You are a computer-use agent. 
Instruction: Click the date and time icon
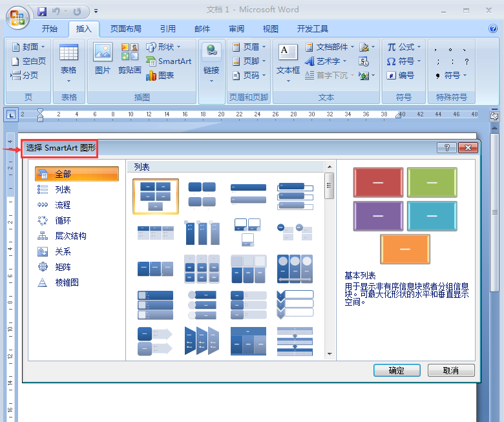pos(364,61)
